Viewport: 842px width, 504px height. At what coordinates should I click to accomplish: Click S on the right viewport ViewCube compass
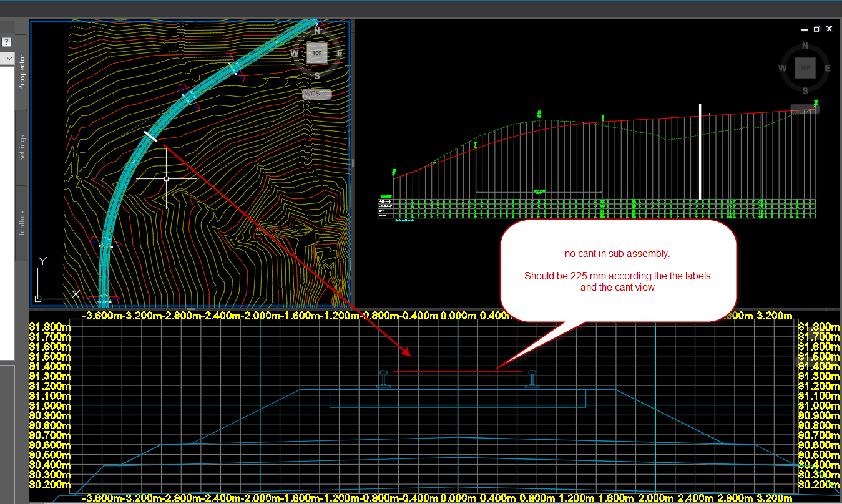coord(805,90)
